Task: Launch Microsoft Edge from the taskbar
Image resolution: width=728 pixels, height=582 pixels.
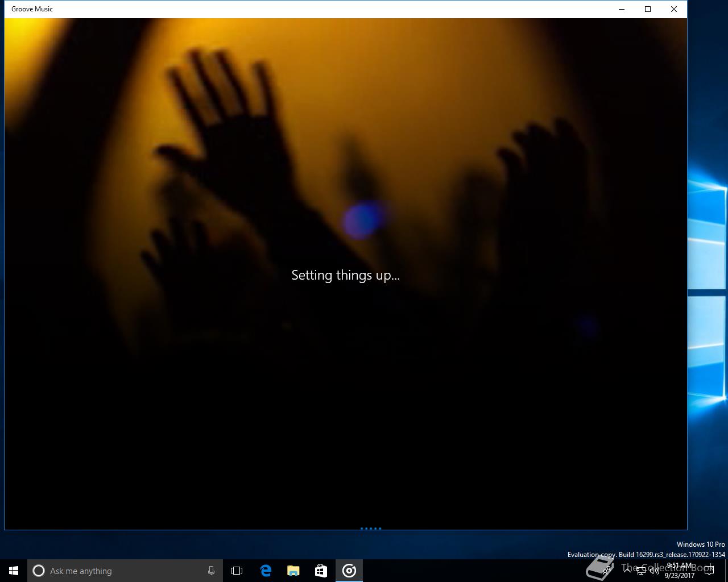Action: (x=266, y=571)
